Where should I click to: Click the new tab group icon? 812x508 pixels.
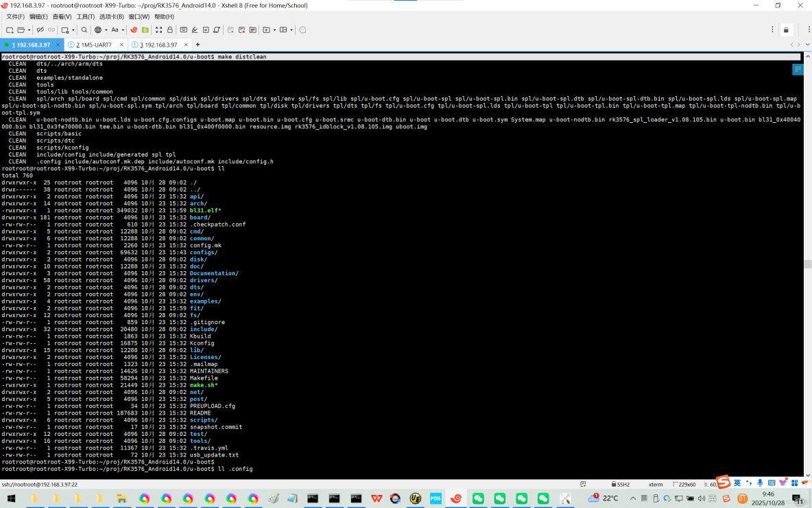tap(266, 30)
